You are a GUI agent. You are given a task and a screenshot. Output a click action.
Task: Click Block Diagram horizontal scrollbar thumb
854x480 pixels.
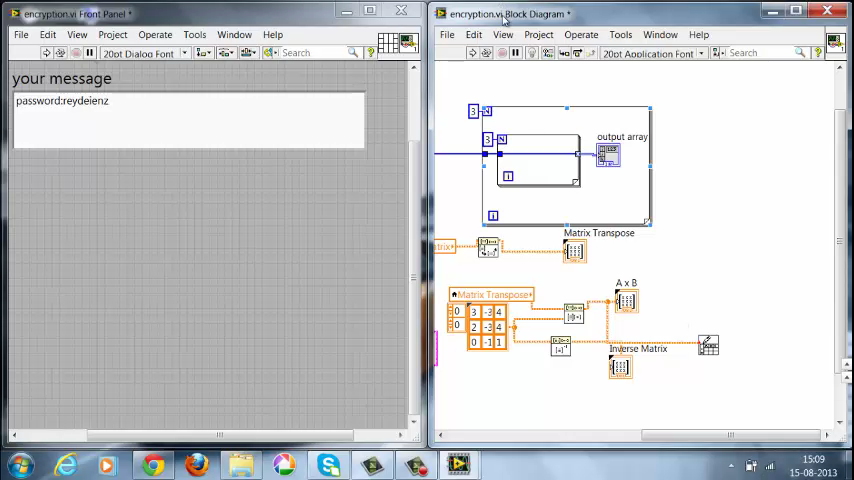(x=732, y=435)
